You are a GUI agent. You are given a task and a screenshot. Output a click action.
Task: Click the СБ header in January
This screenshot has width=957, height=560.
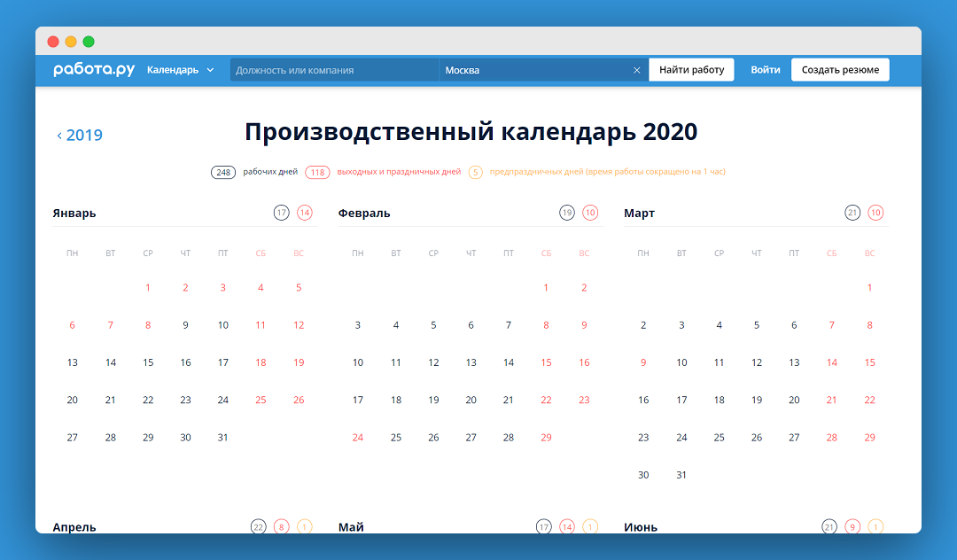tap(261, 253)
